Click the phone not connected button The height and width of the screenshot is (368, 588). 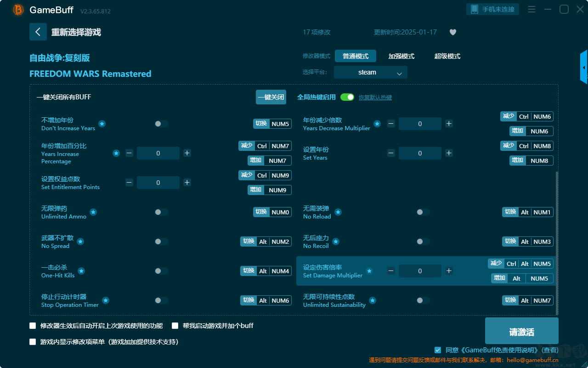coord(493,9)
